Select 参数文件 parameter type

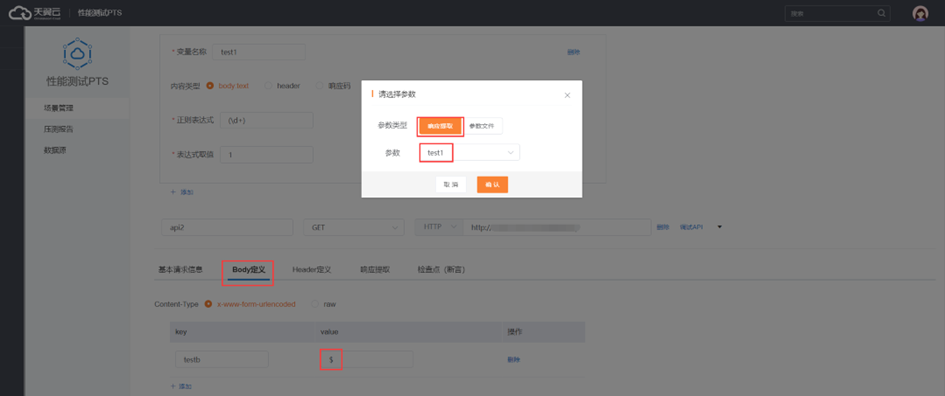(482, 126)
